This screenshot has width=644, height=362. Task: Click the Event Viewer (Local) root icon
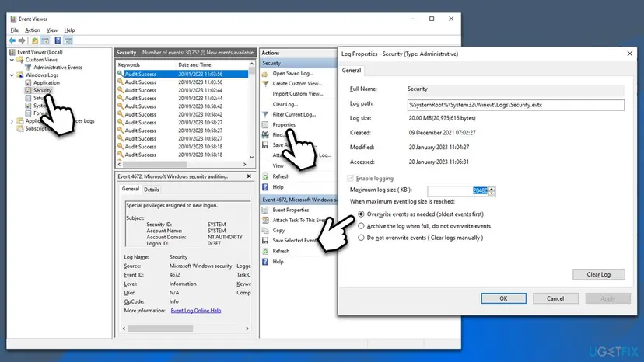pyautogui.click(x=12, y=52)
